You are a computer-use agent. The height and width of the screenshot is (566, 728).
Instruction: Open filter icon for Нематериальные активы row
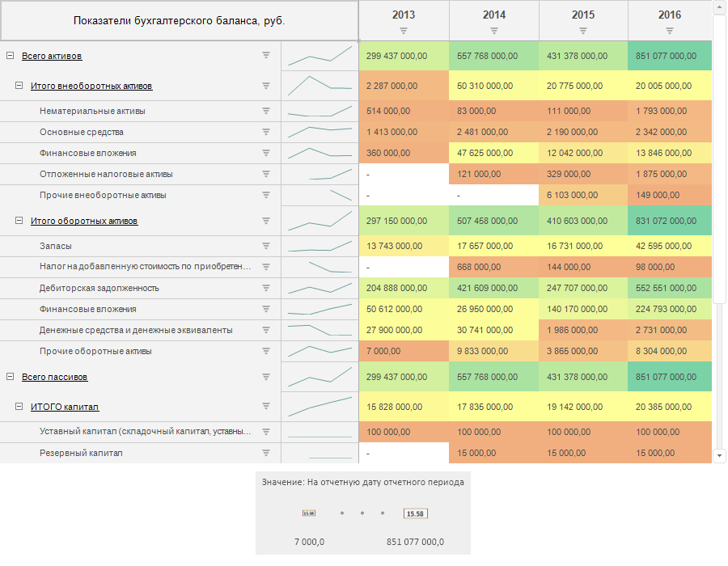click(265, 111)
